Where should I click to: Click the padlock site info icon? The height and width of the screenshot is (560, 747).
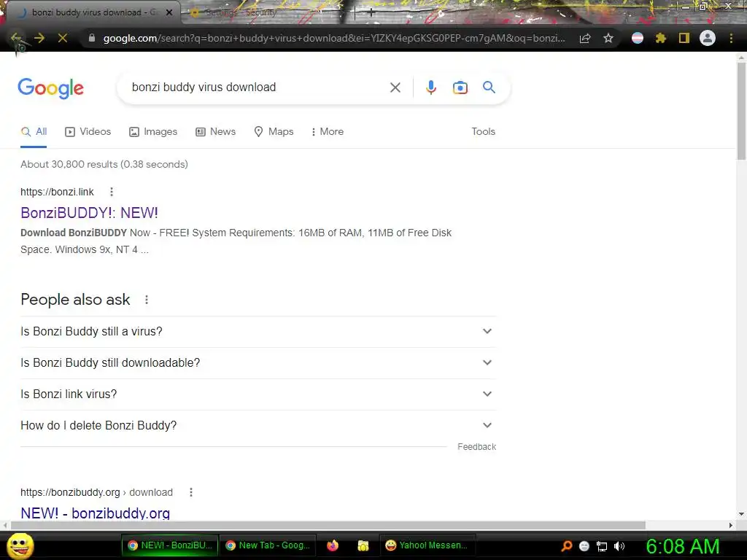(92, 38)
